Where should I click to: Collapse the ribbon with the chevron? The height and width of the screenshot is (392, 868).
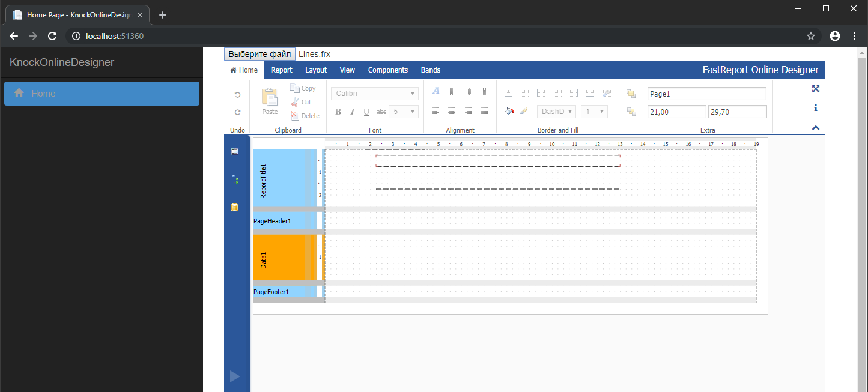tap(815, 128)
